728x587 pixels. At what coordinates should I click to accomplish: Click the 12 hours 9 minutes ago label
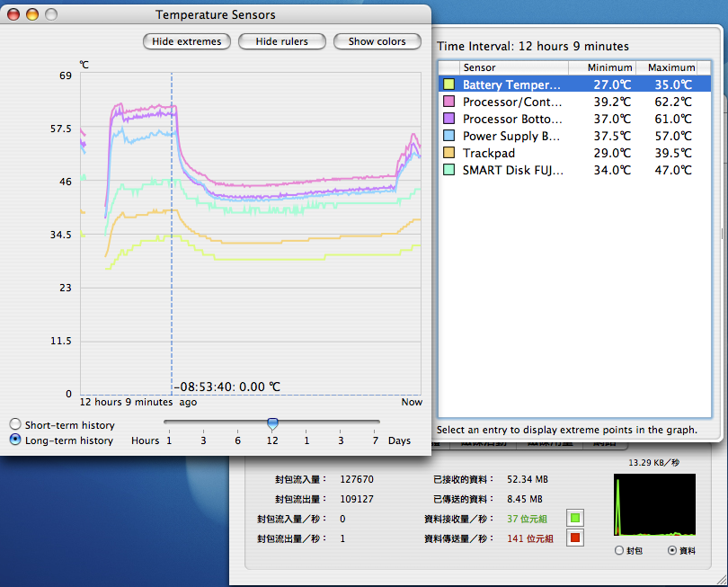138,402
